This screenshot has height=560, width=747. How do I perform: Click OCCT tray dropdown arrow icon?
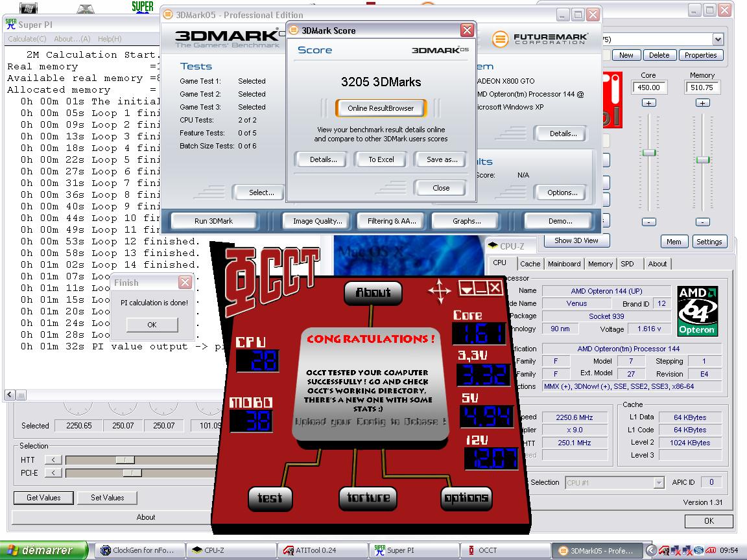pyautogui.click(x=466, y=288)
